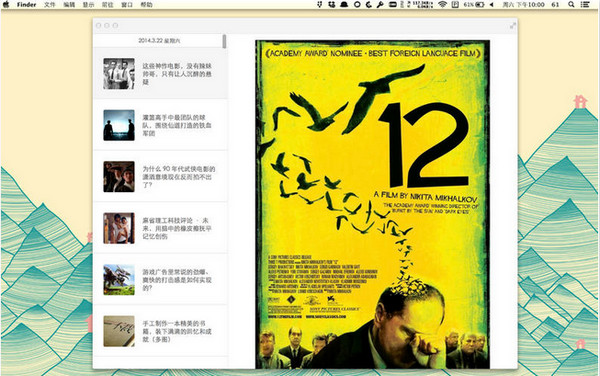Viewport: 600px width, 376px height.
Task: Click the 12 movie poster image
Action: click(x=372, y=204)
